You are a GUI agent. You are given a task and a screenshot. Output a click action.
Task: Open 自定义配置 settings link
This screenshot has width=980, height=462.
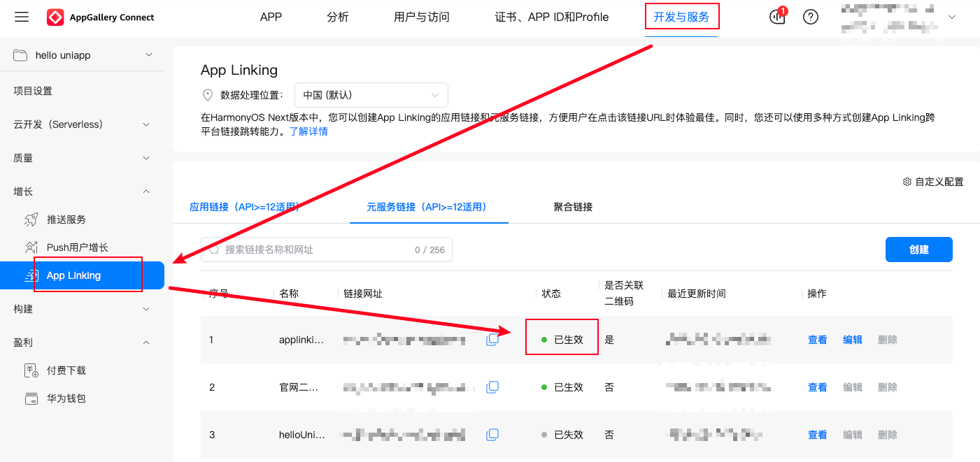click(x=933, y=182)
